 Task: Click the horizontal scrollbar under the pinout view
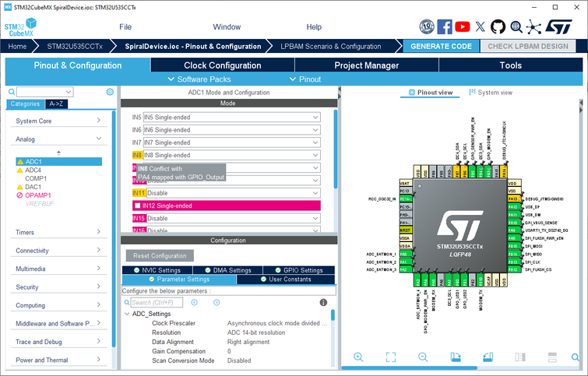click(409, 368)
